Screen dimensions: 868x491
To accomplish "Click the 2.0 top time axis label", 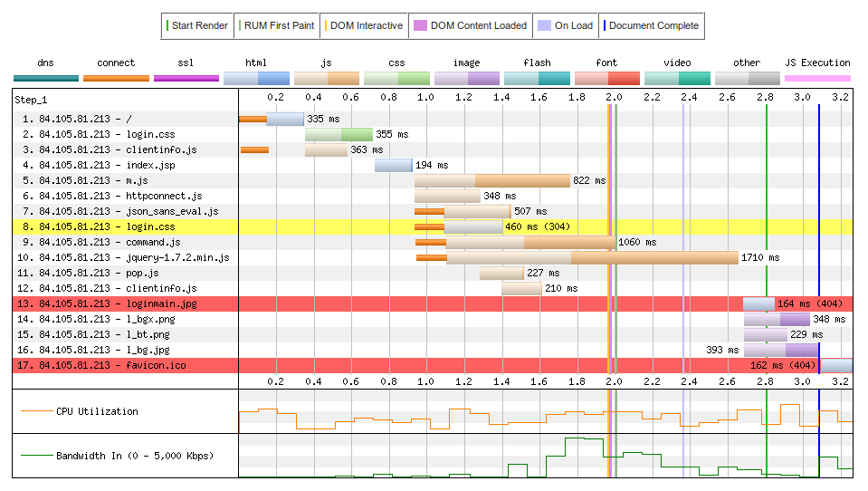I will pos(614,97).
